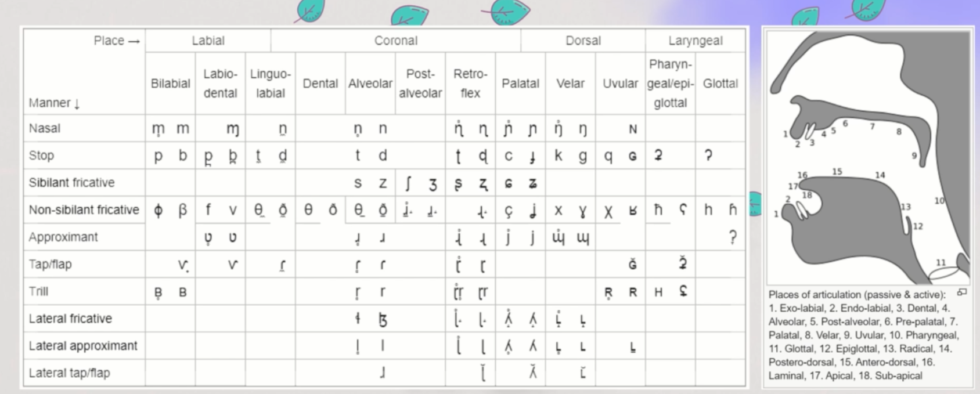980x394 pixels.
Task: Select the Linguo-labial column header
Action: pyautogui.click(x=270, y=84)
